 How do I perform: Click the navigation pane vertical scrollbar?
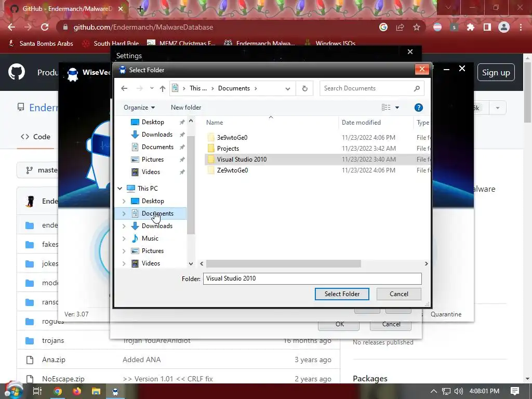pyautogui.click(x=191, y=185)
